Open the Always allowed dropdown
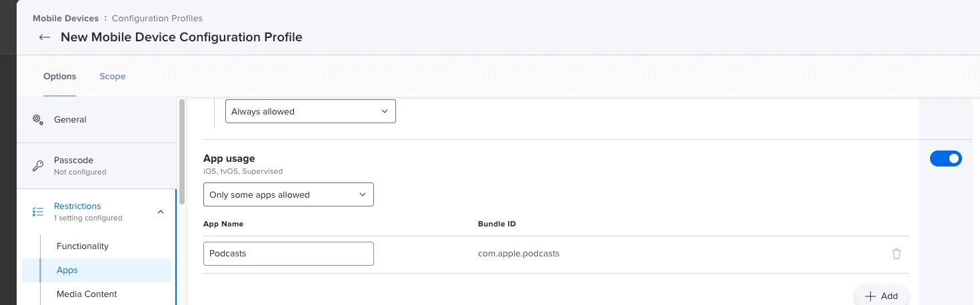The image size is (980, 305). (311, 111)
